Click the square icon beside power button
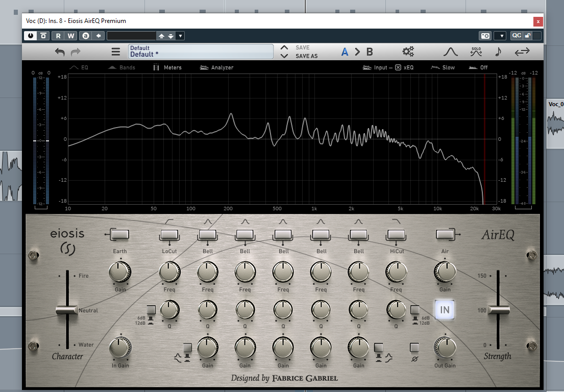 coord(43,36)
